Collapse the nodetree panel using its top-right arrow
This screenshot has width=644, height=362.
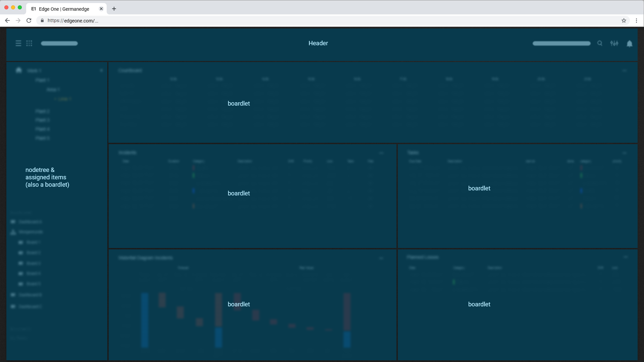[101, 70]
